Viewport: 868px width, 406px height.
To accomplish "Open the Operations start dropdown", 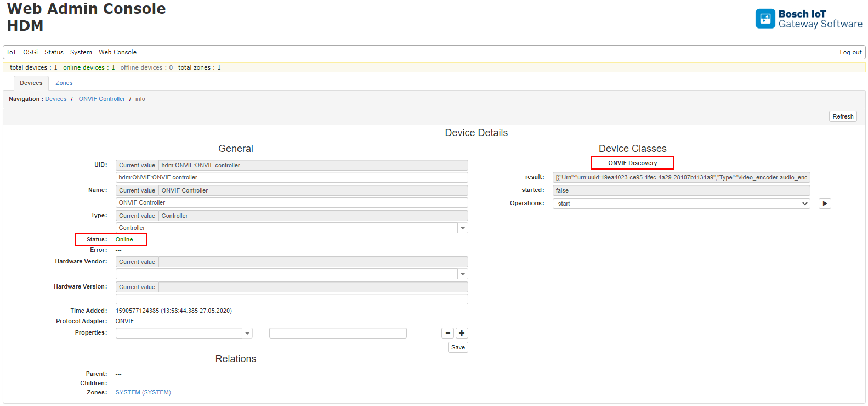I will click(681, 204).
